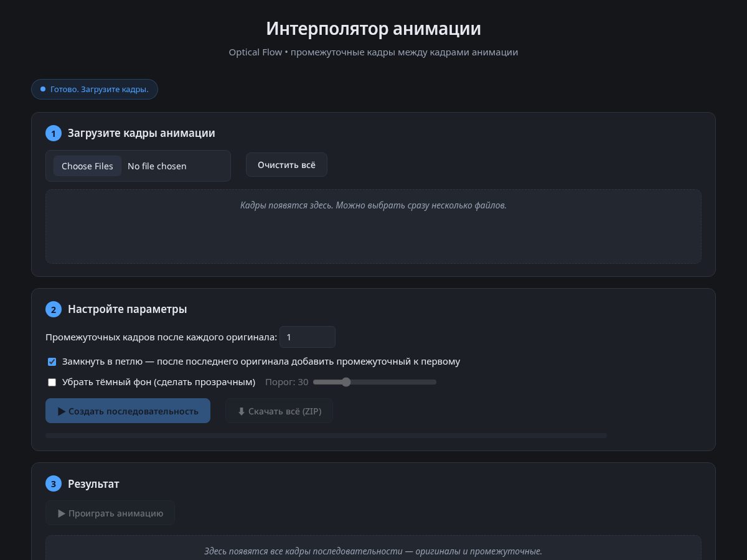Click the 'Очистить всё' button
Screen dimensions: 747x560
click(286, 165)
